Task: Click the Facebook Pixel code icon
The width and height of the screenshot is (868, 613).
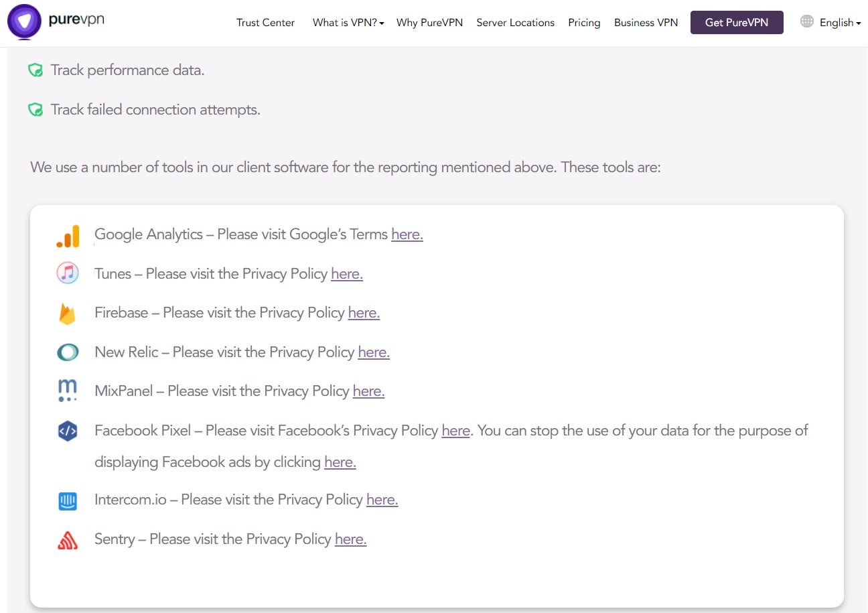Action: click(x=68, y=431)
